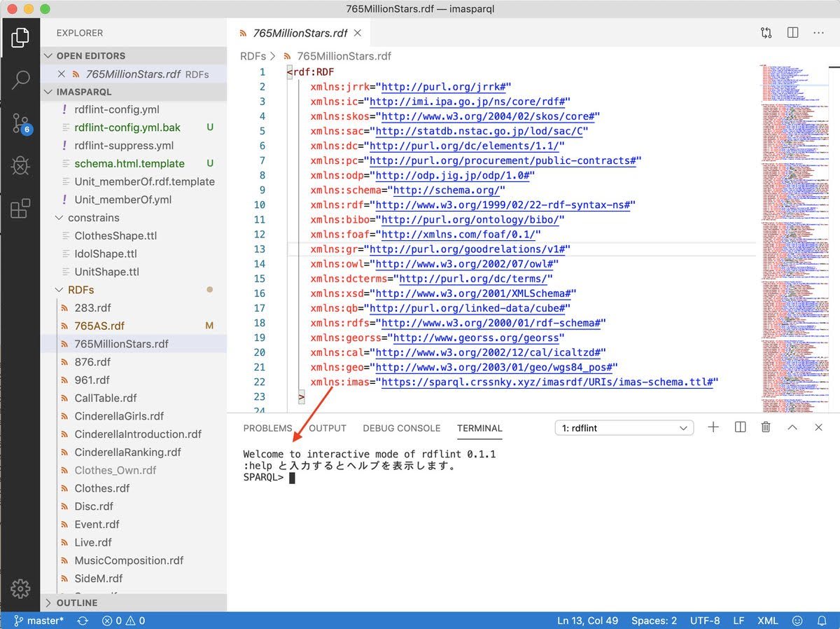Image resolution: width=840 pixels, height=629 pixels.
Task: Switch to the DEBUG CONSOLE panel tab
Action: pyautogui.click(x=401, y=428)
